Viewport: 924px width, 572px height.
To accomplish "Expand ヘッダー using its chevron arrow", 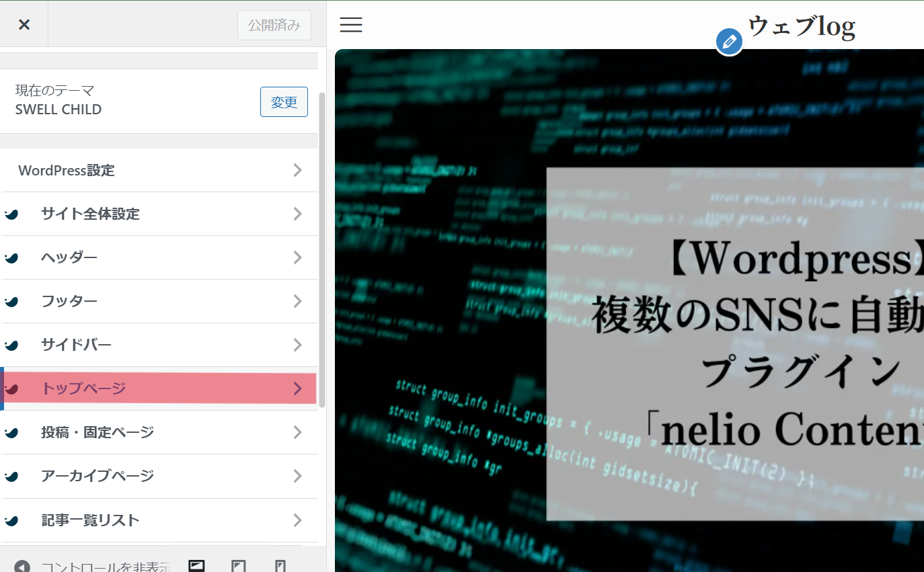I will coord(298,257).
